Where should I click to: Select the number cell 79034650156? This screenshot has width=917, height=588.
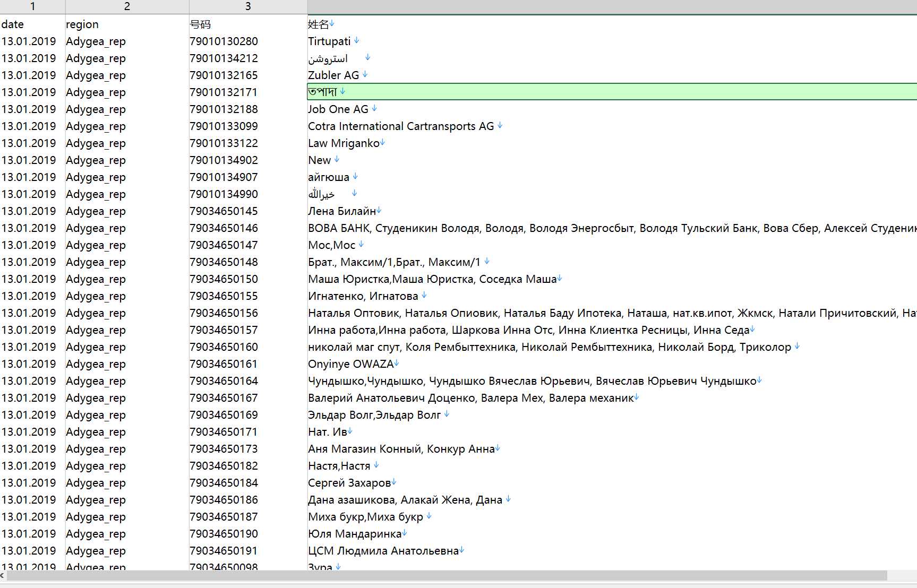pyautogui.click(x=248, y=313)
